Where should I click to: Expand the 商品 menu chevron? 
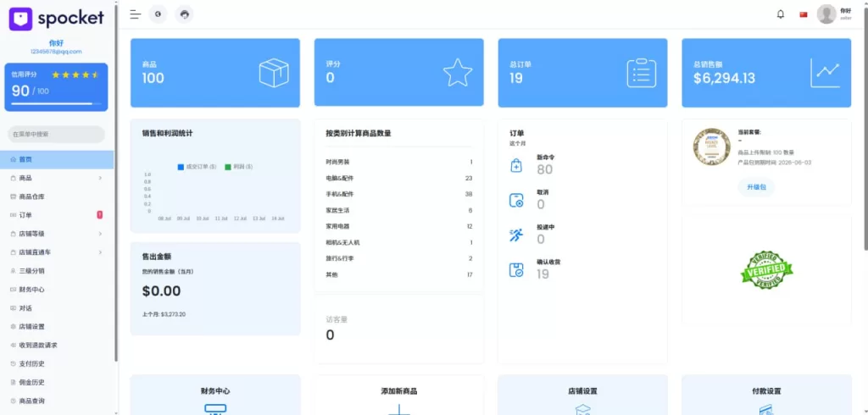[x=100, y=178]
